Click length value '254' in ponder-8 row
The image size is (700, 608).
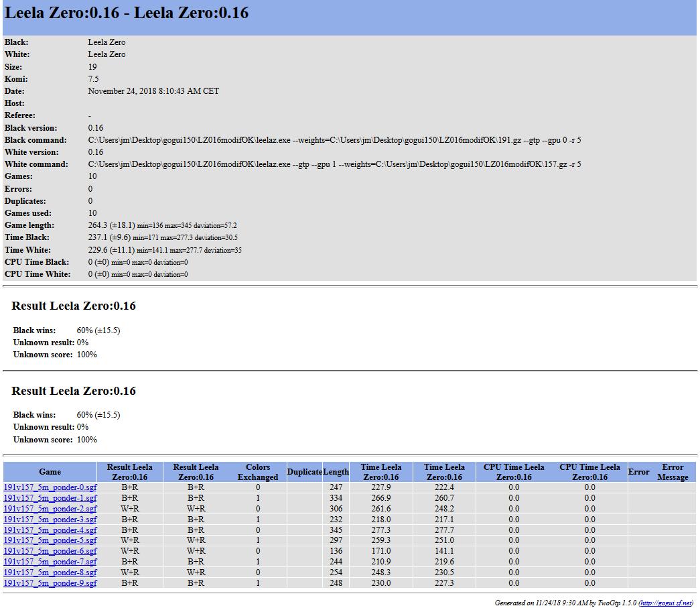(336, 572)
